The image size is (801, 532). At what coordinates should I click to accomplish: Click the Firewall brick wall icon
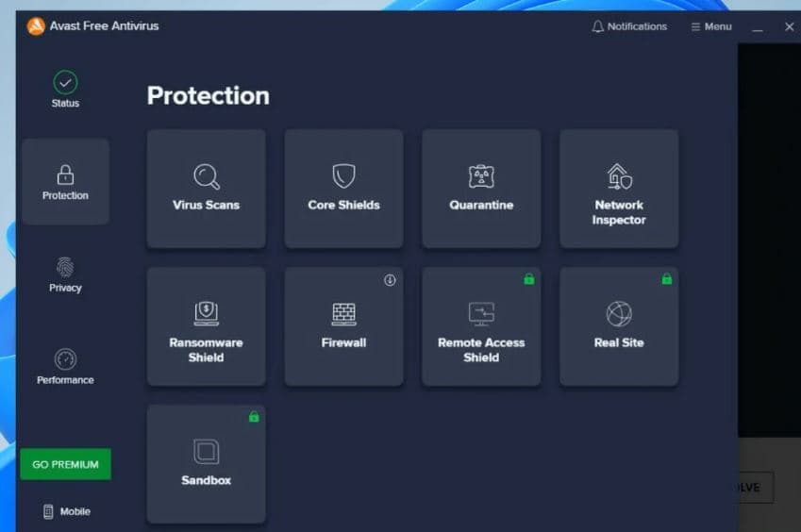(x=343, y=313)
